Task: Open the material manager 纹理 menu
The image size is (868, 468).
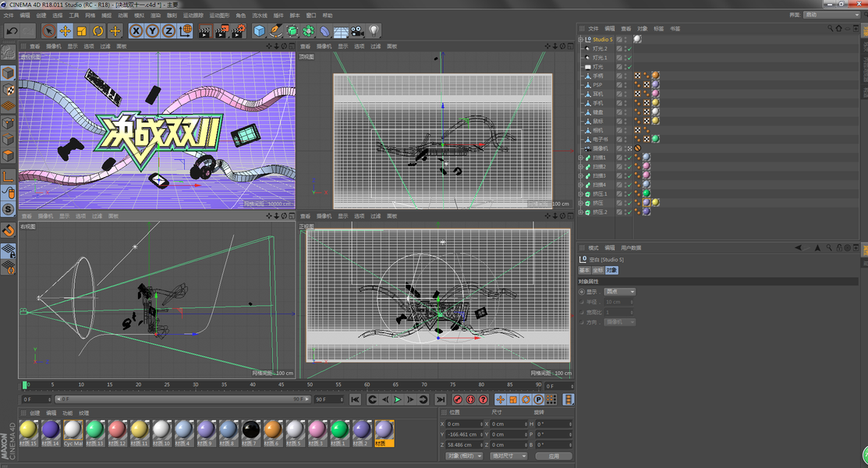Action: coord(84,413)
